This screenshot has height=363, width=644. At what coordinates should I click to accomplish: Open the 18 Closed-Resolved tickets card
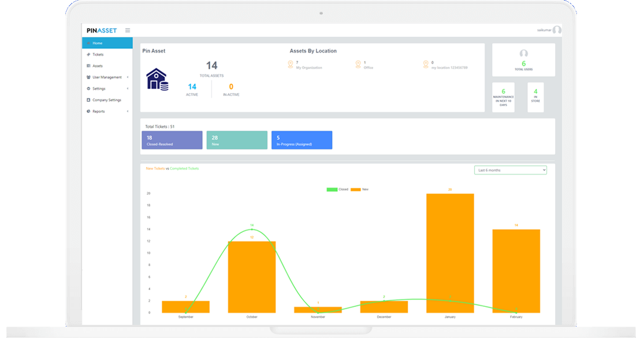pos(172,140)
